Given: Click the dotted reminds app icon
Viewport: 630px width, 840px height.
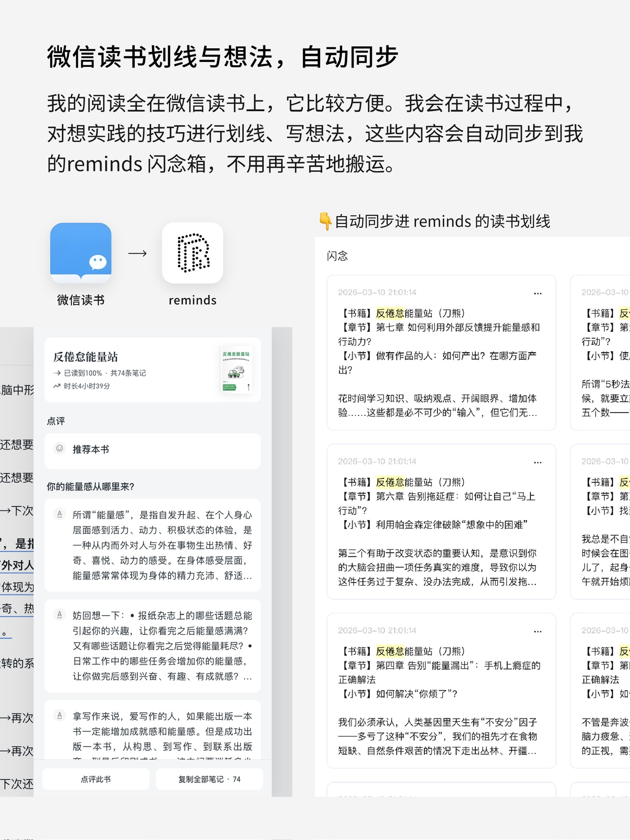Looking at the screenshot, I should pos(193,253).
